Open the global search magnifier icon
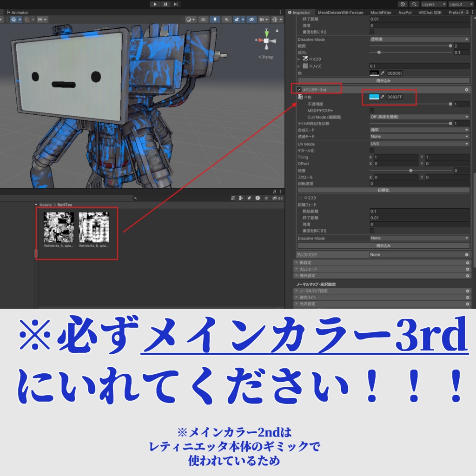The image size is (476, 476). point(414,4)
